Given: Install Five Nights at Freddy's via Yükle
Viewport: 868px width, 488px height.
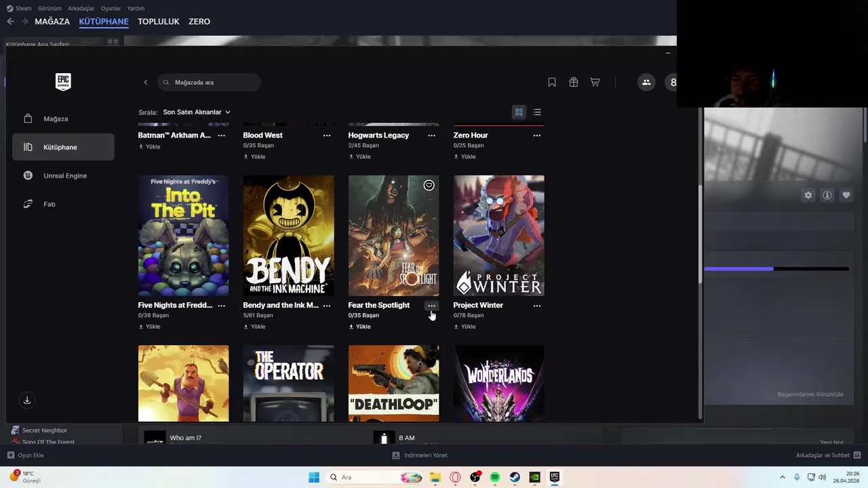Looking at the screenshot, I should (150, 327).
